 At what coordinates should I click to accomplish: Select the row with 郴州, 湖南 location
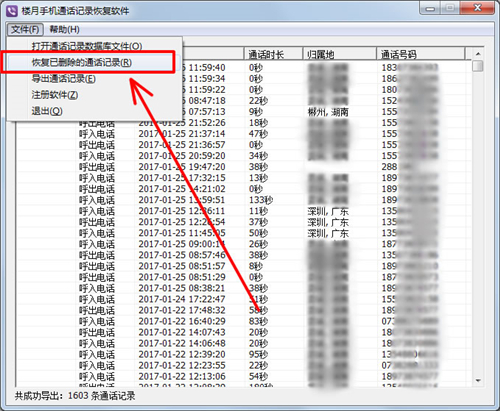tap(243, 112)
